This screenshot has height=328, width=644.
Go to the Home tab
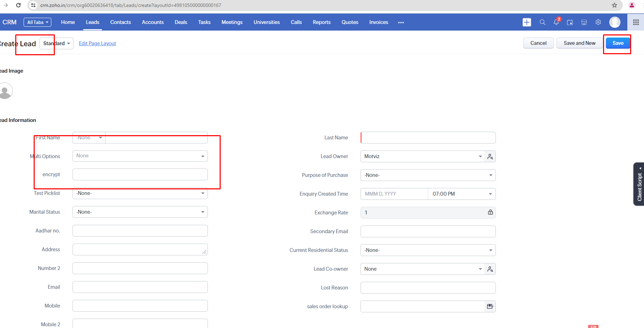pyautogui.click(x=68, y=22)
